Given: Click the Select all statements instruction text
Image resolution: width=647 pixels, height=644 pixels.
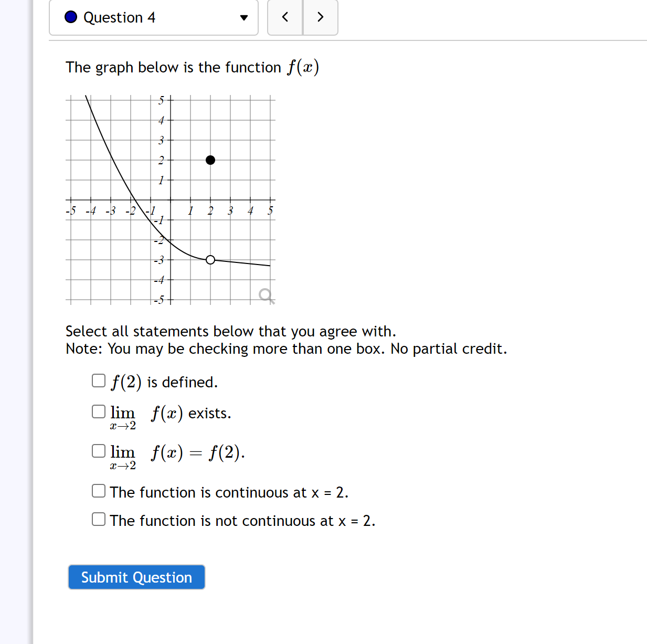Looking at the screenshot, I should pos(230,331).
